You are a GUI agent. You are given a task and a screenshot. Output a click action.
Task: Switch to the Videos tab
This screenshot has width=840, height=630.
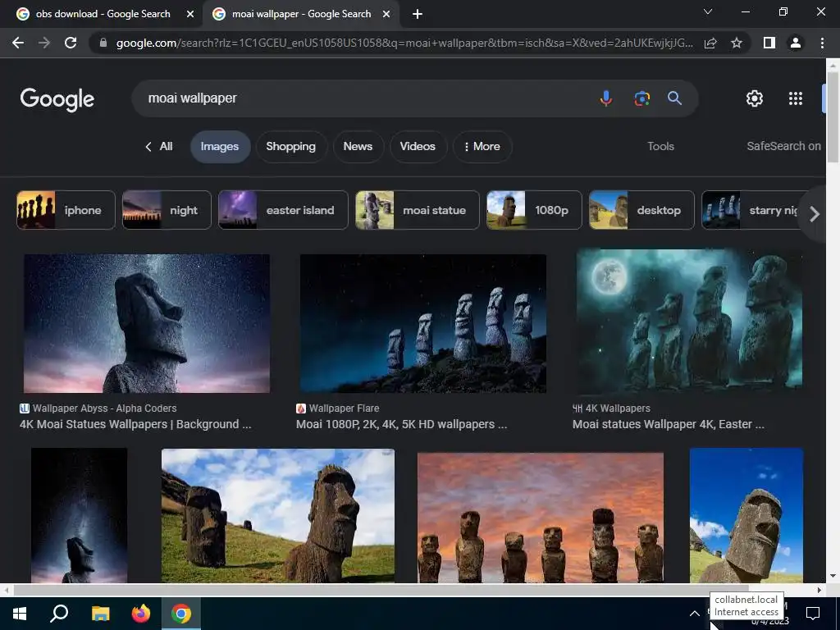tap(418, 146)
